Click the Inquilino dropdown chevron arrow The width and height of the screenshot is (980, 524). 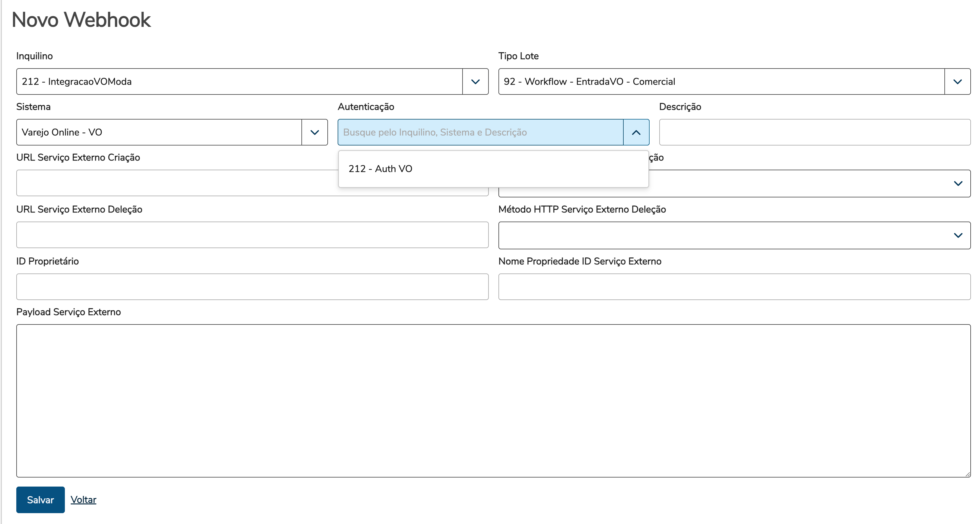[x=475, y=81]
